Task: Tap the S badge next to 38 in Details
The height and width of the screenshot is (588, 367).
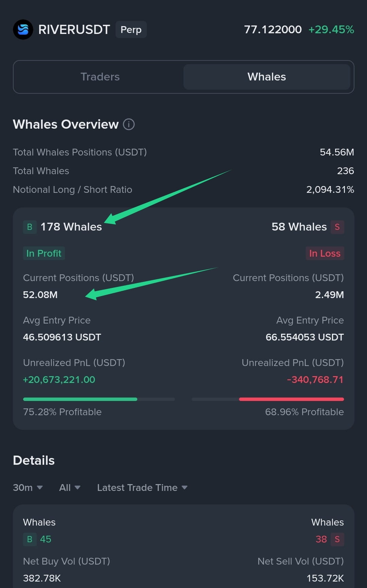Action: [x=337, y=539]
